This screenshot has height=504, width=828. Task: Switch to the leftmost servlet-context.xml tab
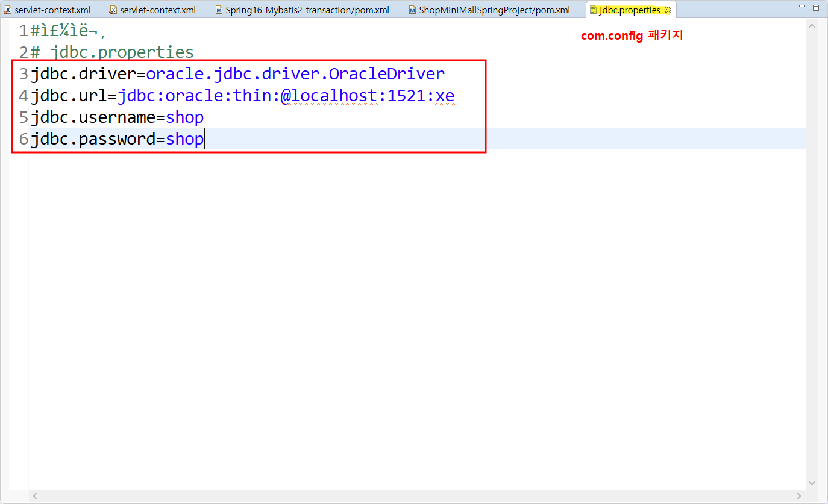[x=48, y=10]
